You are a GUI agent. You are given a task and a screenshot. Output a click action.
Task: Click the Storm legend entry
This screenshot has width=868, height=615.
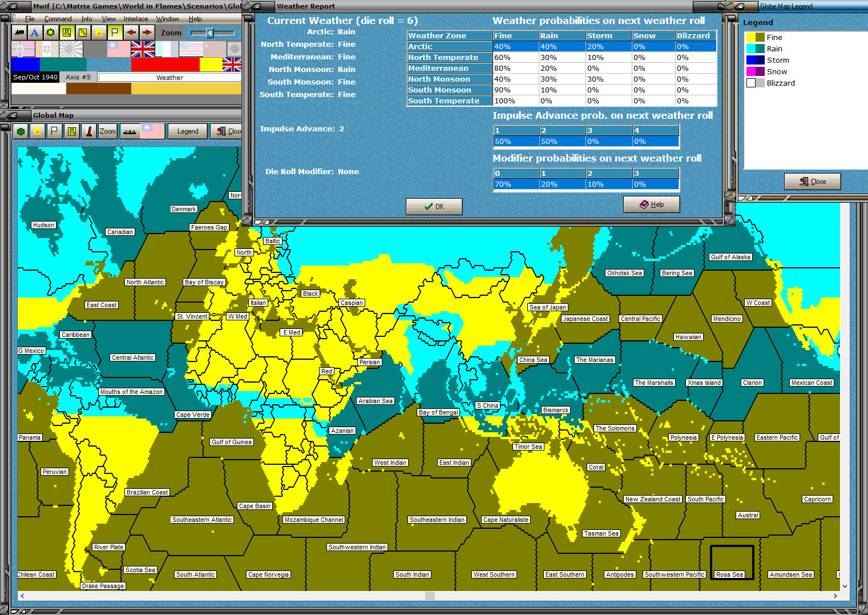click(778, 60)
